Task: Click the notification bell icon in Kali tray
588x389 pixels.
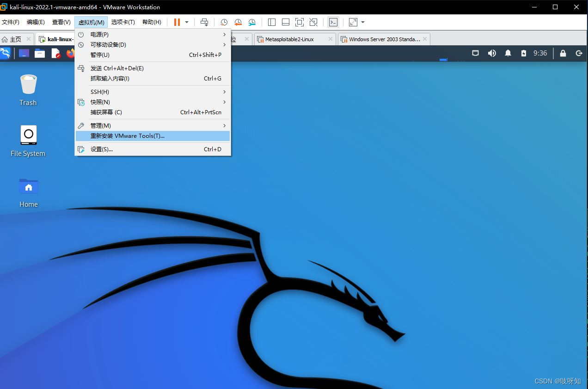Action: click(x=508, y=53)
